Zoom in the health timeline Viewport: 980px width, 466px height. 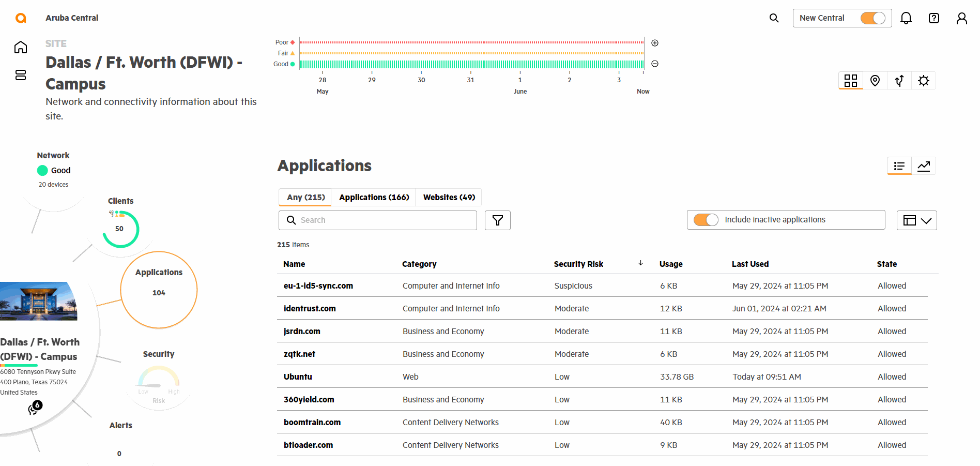655,43
